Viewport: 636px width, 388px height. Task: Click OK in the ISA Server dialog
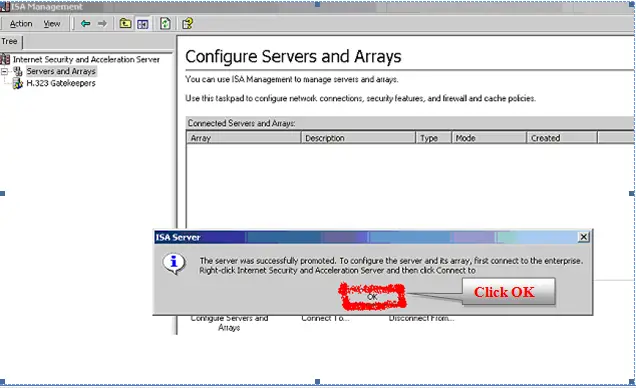pyautogui.click(x=372, y=297)
